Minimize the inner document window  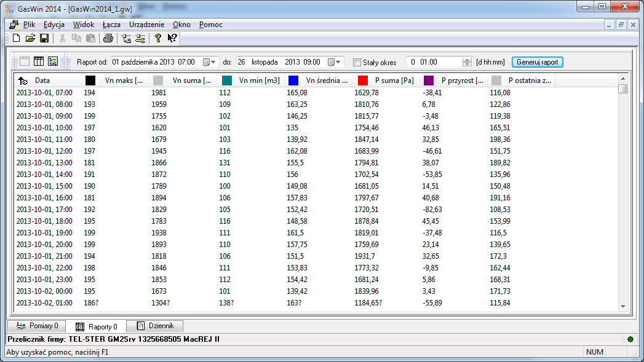609,25
